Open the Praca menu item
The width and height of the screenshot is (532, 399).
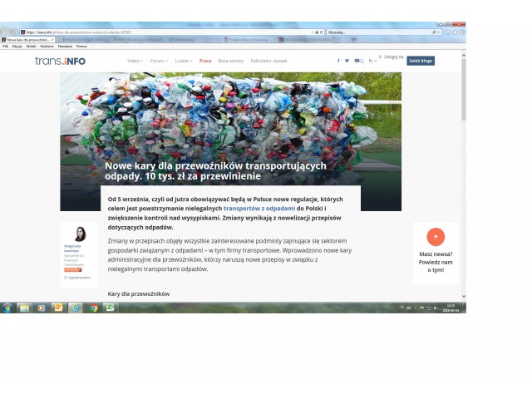click(205, 61)
